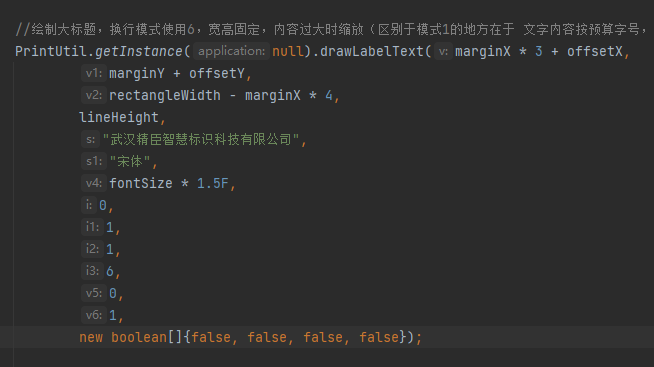Click the company name string literal
Screen dimensions: 654x367
(x=201, y=140)
